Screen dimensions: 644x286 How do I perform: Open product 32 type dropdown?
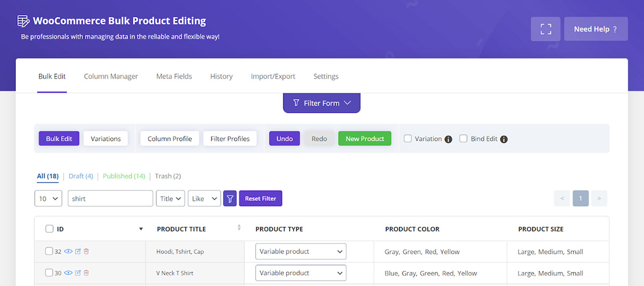coord(301,251)
